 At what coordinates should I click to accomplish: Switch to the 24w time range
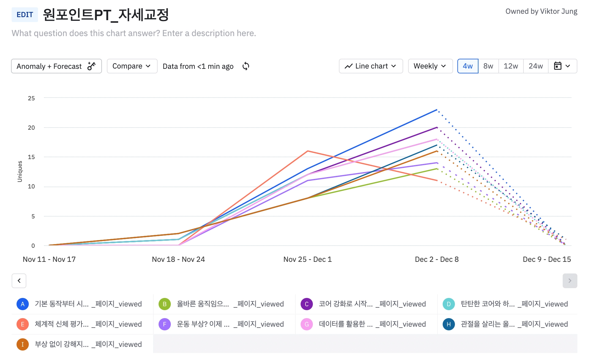535,66
